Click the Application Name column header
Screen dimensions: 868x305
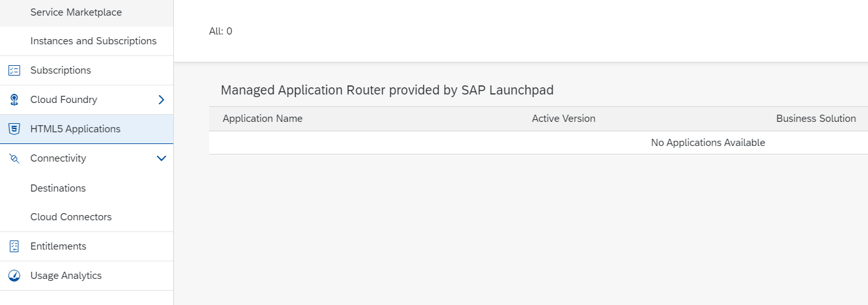click(262, 119)
